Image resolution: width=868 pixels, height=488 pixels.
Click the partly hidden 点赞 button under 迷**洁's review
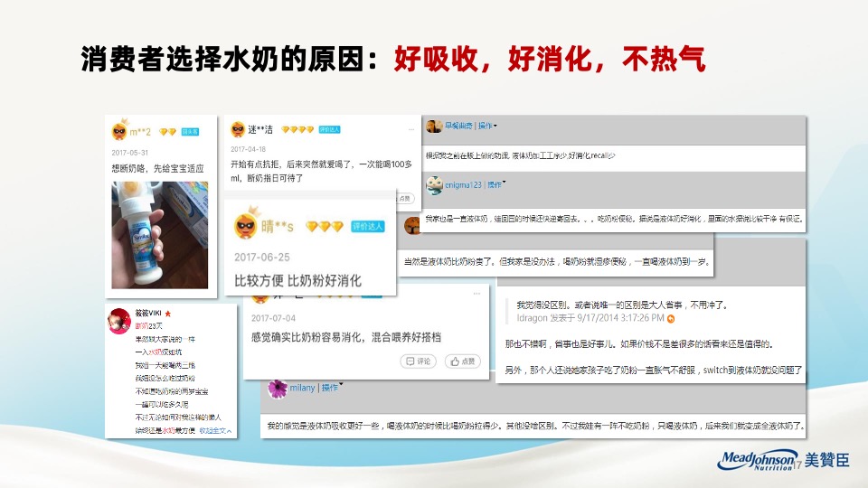[405, 198]
